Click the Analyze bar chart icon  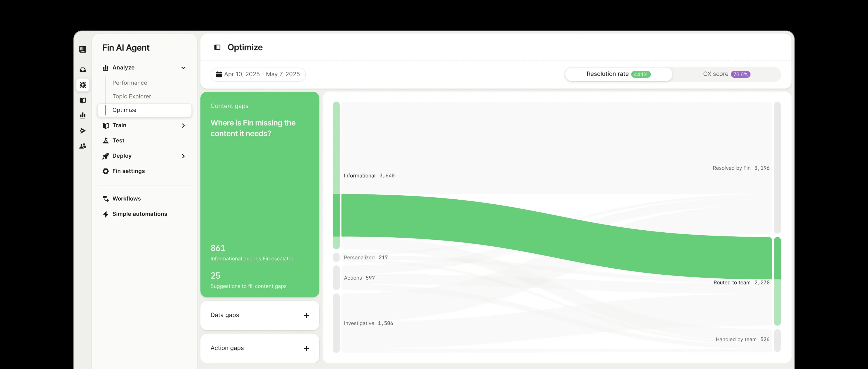pyautogui.click(x=106, y=68)
